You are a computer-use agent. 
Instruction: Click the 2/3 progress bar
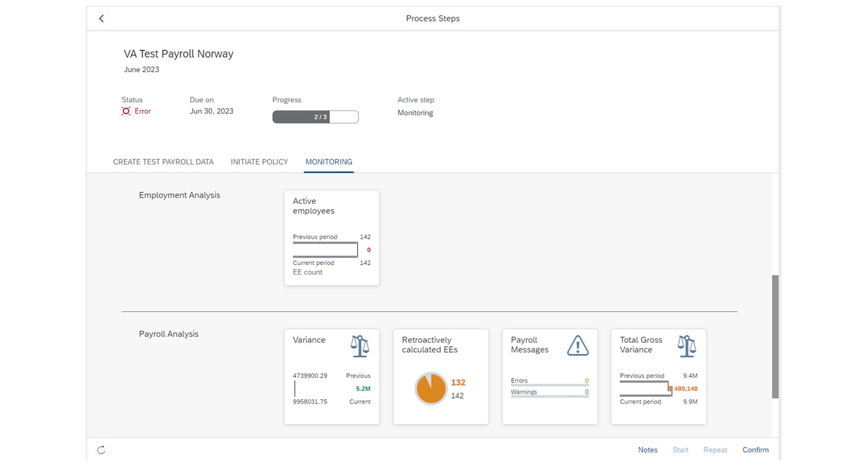click(315, 117)
